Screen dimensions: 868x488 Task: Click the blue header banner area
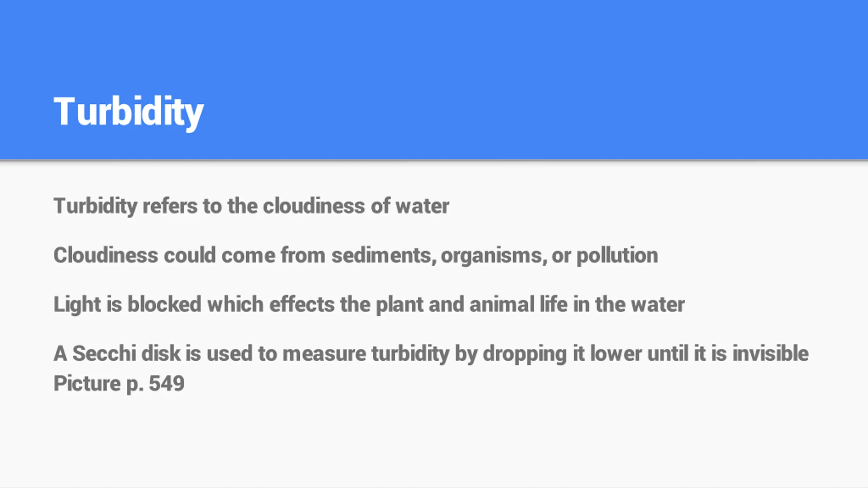509,68
